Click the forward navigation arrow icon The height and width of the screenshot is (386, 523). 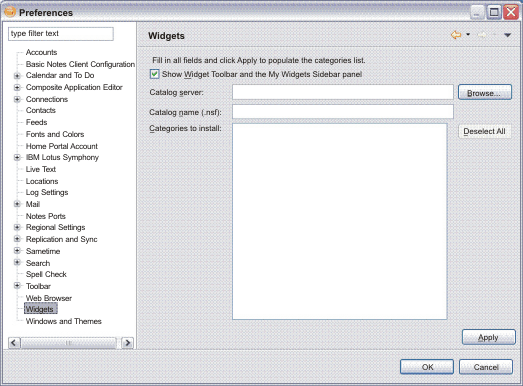tap(482, 35)
